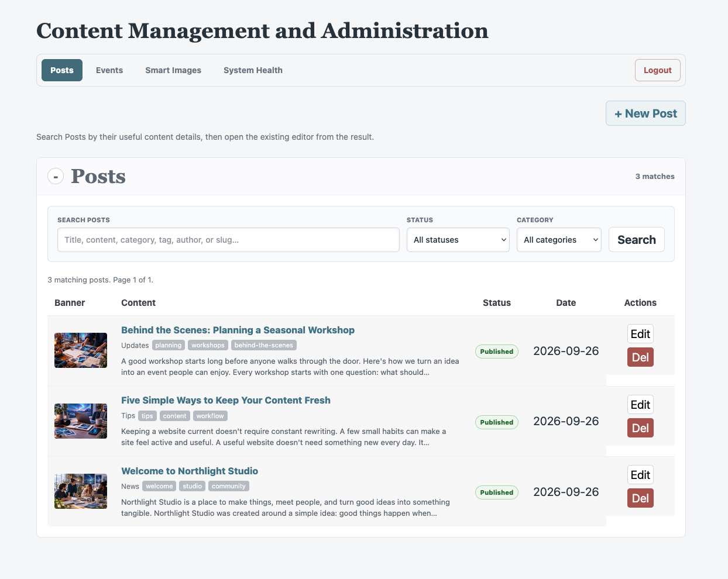
Task: Click the community tag
Action: [x=229, y=486]
